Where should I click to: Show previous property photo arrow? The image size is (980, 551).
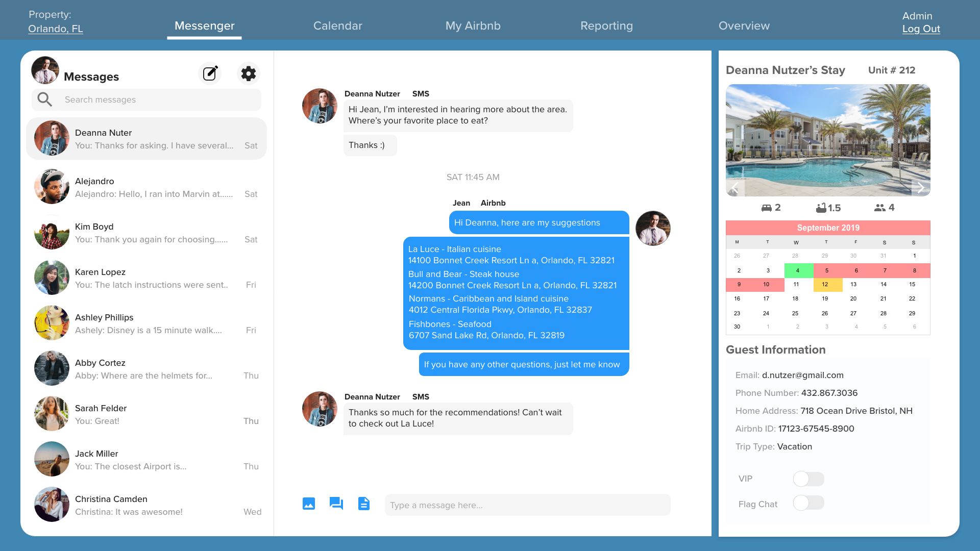735,188
